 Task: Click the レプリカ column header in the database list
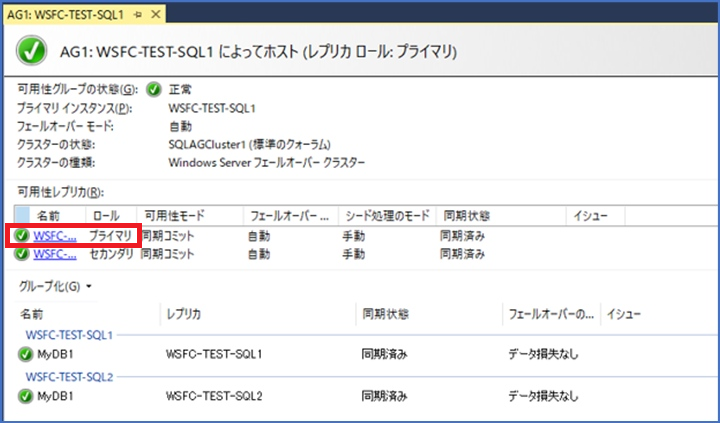[184, 314]
